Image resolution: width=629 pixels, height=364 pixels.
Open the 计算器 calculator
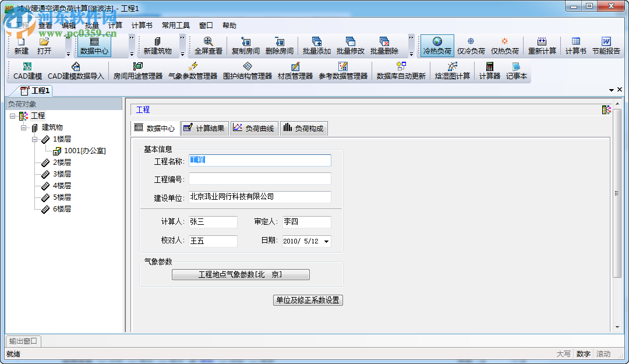489,71
